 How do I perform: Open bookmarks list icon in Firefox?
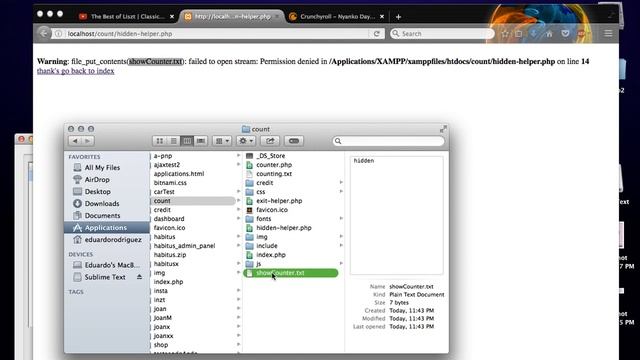(518, 34)
